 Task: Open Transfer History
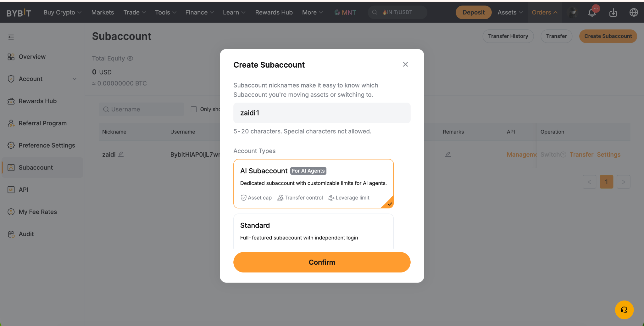pyautogui.click(x=508, y=36)
